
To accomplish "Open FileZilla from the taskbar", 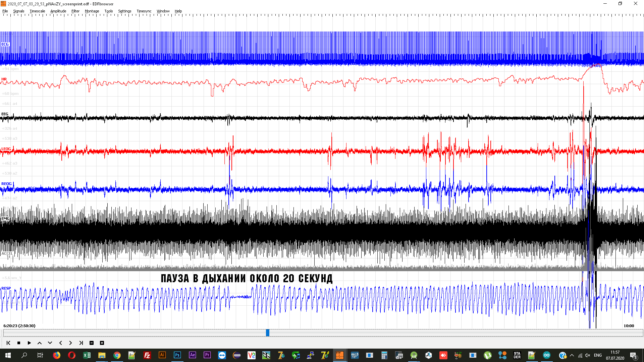I will click(147, 355).
